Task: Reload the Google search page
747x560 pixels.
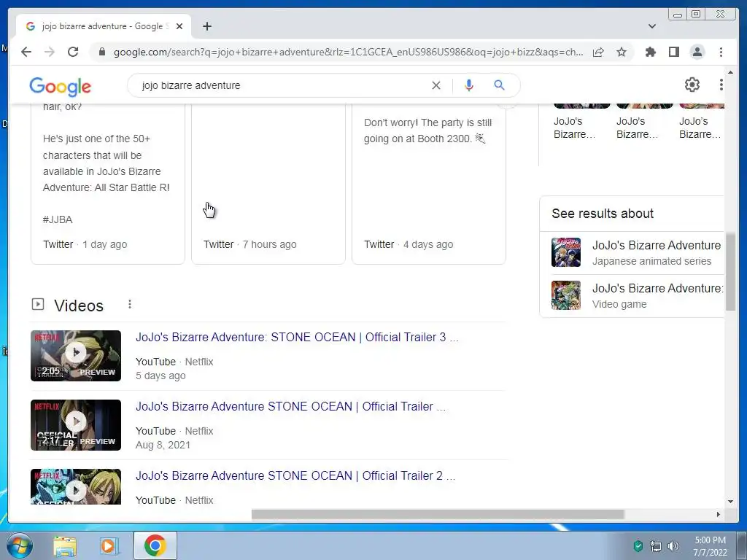Action: (73, 52)
